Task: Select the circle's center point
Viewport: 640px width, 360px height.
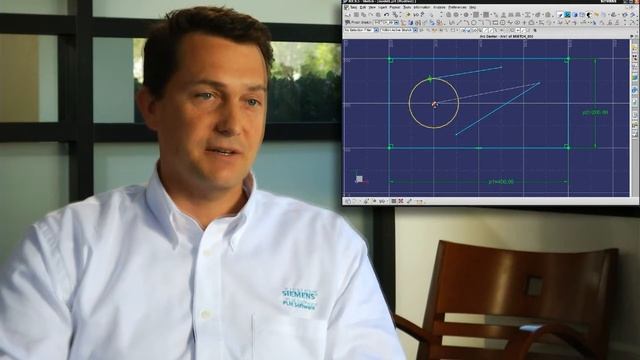Action: [x=434, y=104]
